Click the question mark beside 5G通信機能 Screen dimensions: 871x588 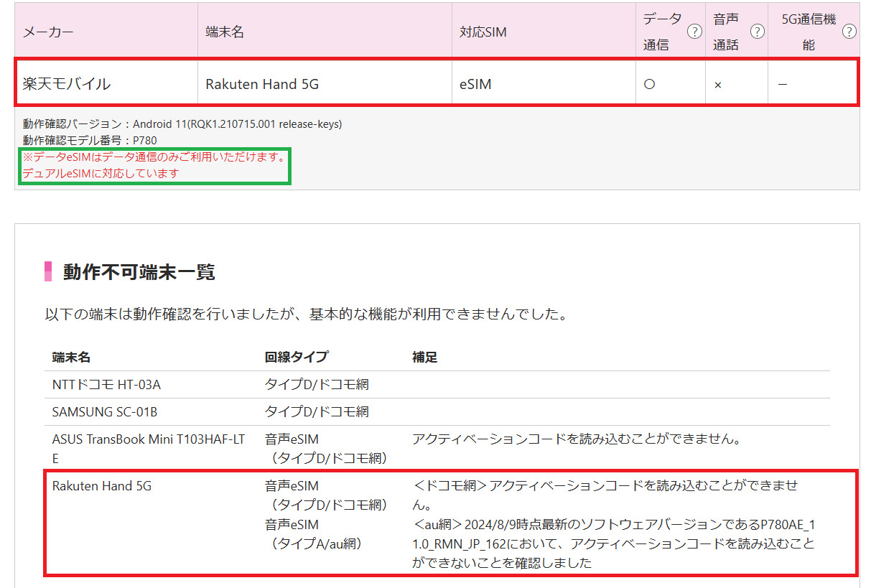point(849,32)
